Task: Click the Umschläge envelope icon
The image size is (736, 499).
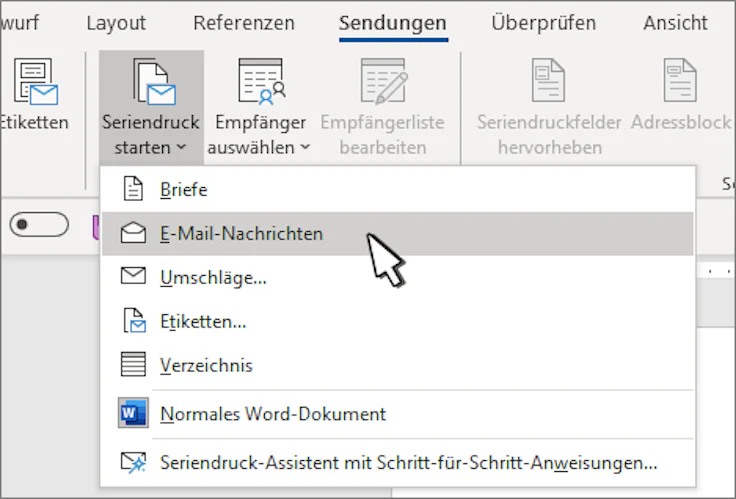Action: coord(133,276)
